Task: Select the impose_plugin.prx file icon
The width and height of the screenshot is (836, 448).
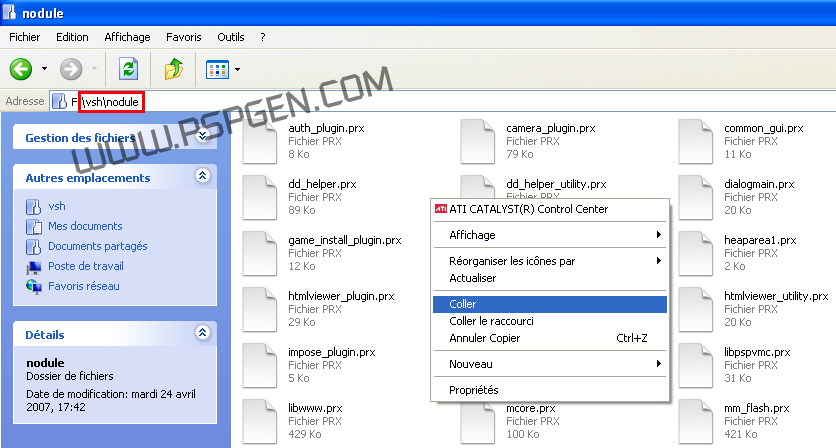Action: pyautogui.click(x=260, y=365)
